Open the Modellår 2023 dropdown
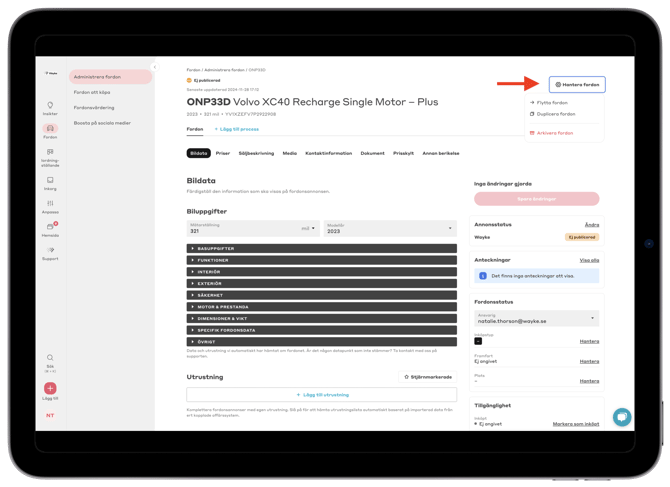 (390, 228)
